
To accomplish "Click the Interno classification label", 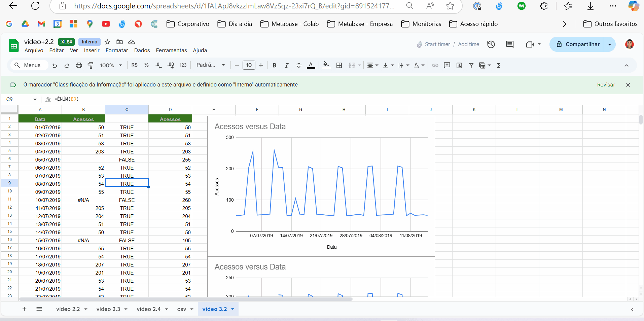I will 90,42.
